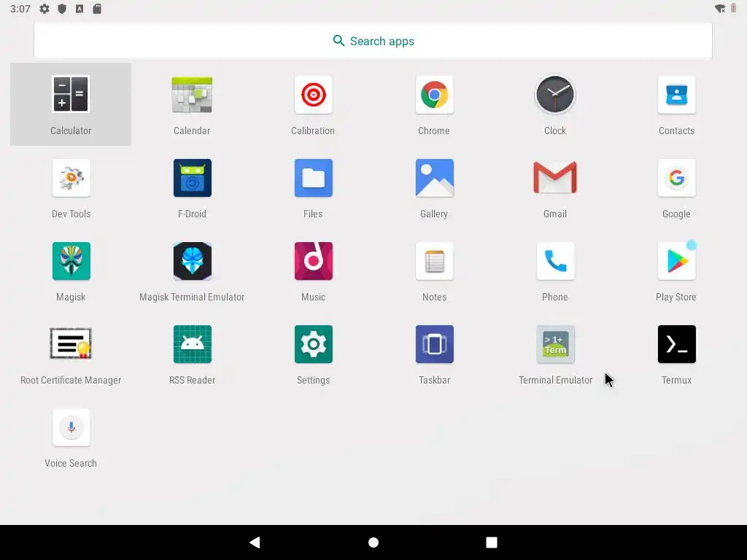This screenshot has width=747, height=560.
Task: Click the keyboard 'A' status bar icon
Action: 80,9
